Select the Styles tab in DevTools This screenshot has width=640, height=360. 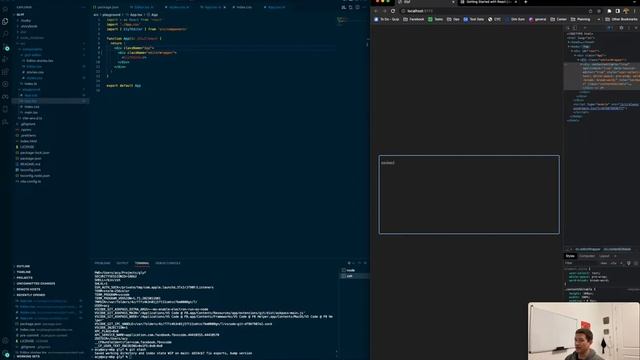[x=570, y=256]
